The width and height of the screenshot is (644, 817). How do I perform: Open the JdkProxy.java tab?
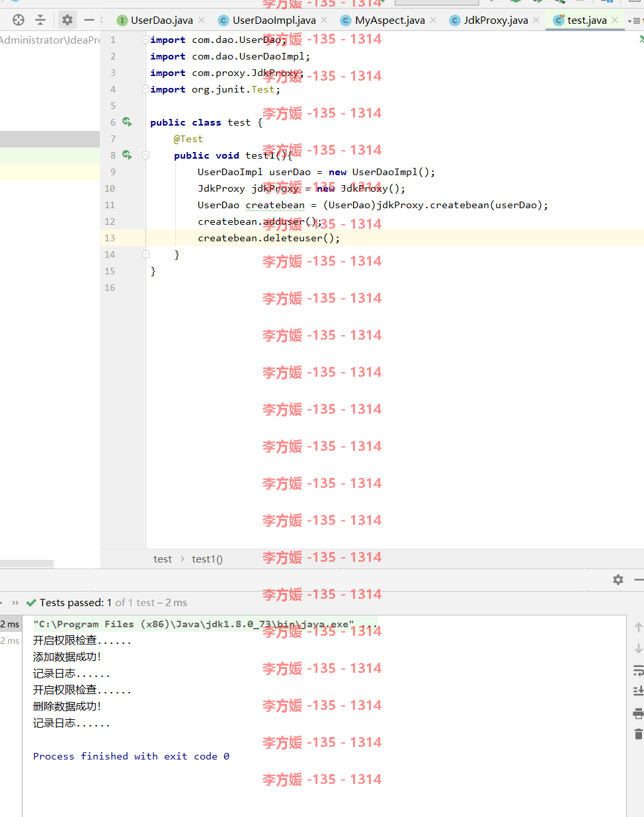[x=489, y=20]
